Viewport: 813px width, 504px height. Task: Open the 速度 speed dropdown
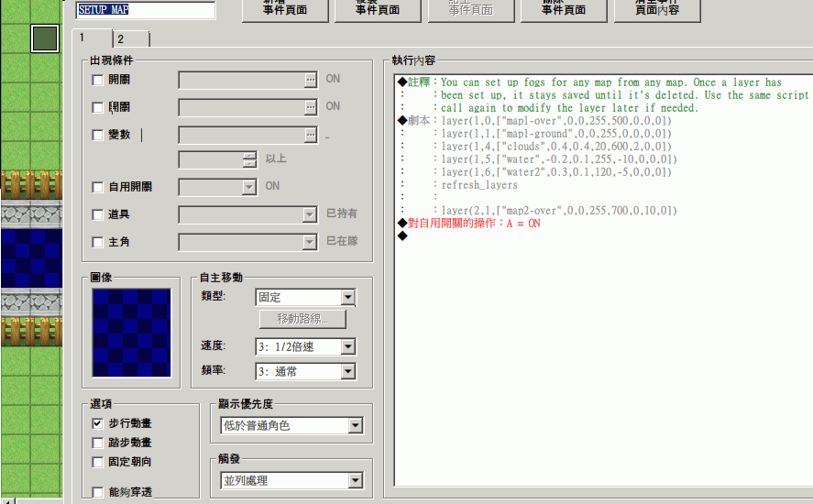[348, 347]
